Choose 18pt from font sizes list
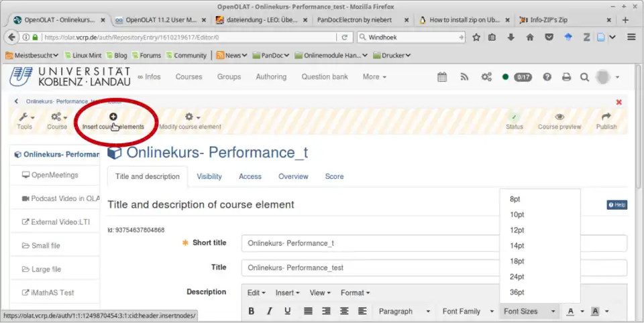644x323 pixels. tap(517, 261)
